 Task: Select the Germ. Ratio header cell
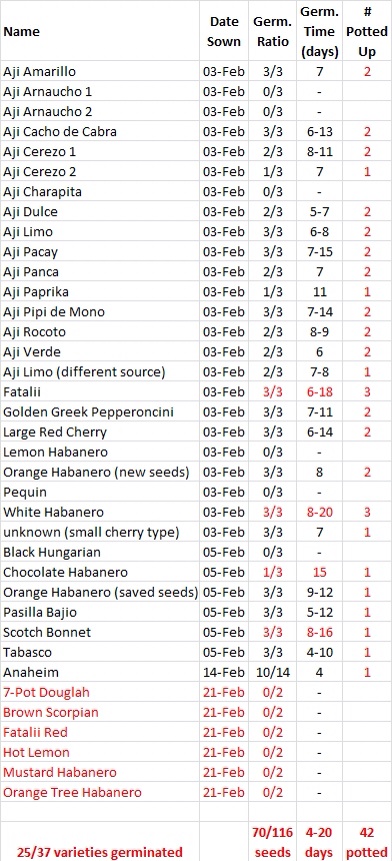click(x=272, y=31)
